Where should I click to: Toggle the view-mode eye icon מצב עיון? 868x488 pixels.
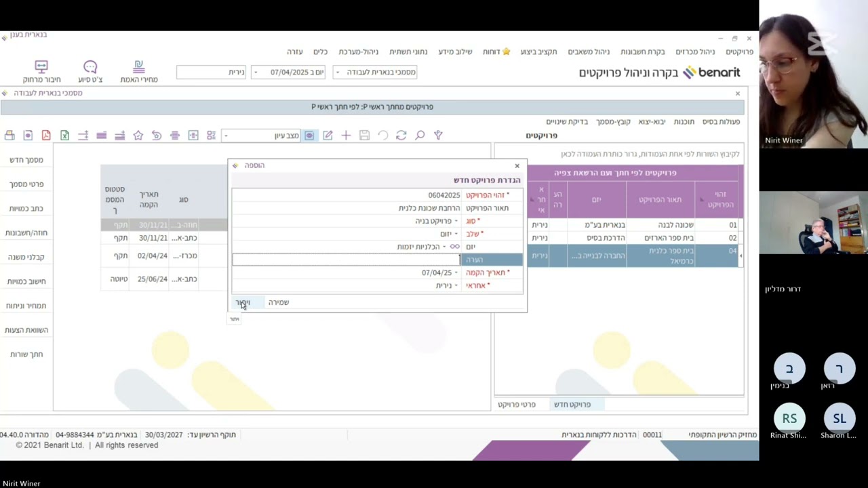309,136
